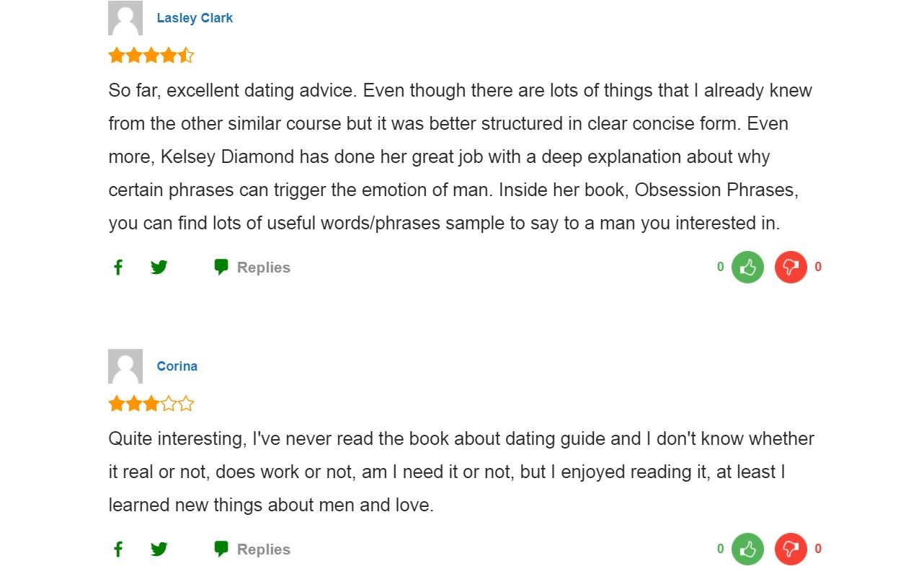Like Corina's review with thumbs up
This screenshot has height=574, width=924.
[747, 549]
